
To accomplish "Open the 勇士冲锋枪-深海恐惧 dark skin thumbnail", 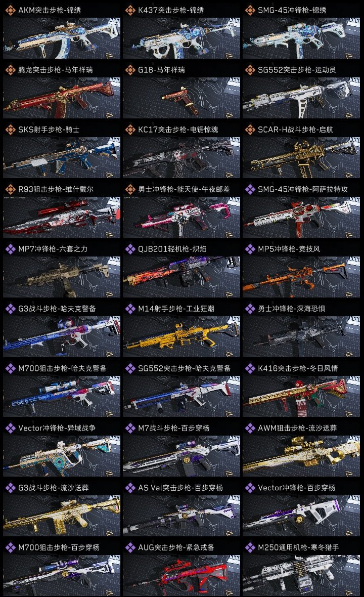I will (301, 336).
